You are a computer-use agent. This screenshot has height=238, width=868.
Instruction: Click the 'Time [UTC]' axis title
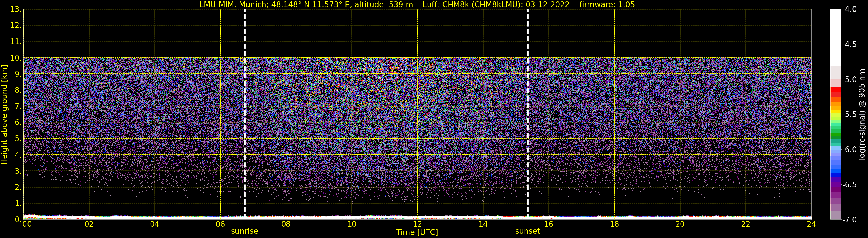click(417, 232)
